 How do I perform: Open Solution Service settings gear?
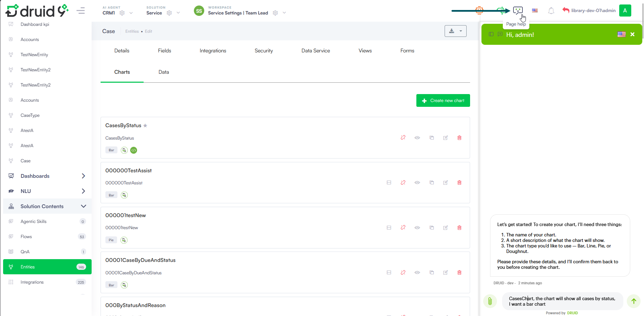(169, 13)
